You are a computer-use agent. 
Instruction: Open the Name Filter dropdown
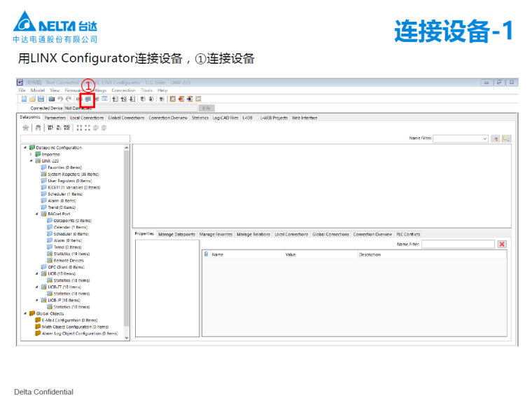pos(485,139)
